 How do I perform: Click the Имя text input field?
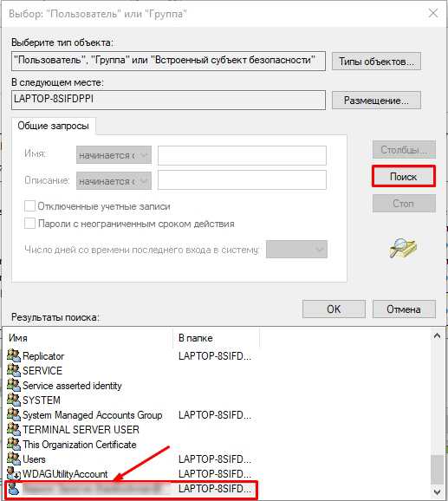[242, 155]
